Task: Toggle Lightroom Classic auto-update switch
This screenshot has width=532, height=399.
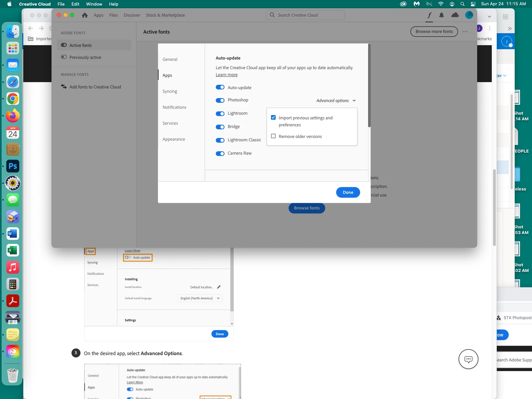Action: (x=220, y=140)
